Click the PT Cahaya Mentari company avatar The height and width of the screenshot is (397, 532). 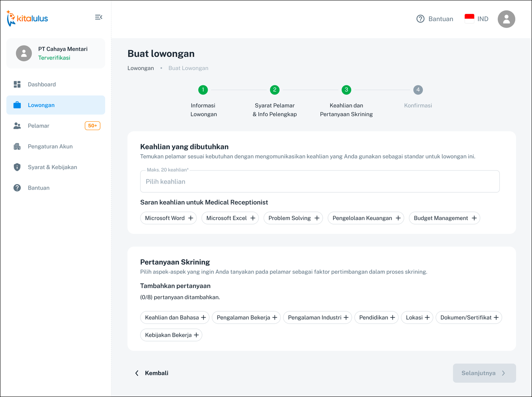click(24, 53)
